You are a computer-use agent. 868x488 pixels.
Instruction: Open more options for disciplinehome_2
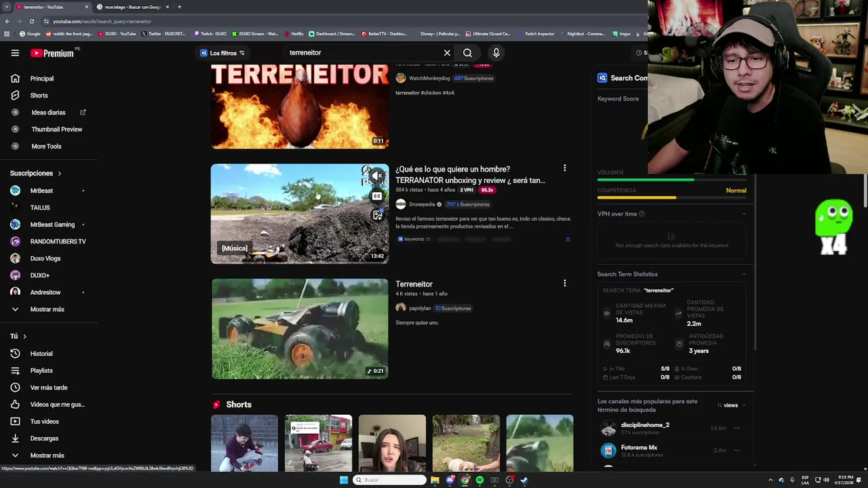click(x=737, y=428)
